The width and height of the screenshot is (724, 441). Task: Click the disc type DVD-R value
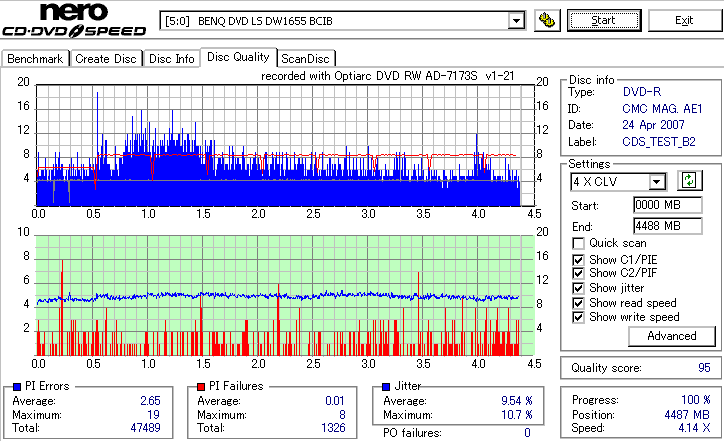642,92
